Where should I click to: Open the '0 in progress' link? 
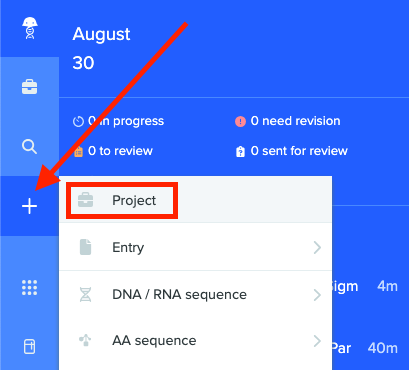tap(118, 121)
